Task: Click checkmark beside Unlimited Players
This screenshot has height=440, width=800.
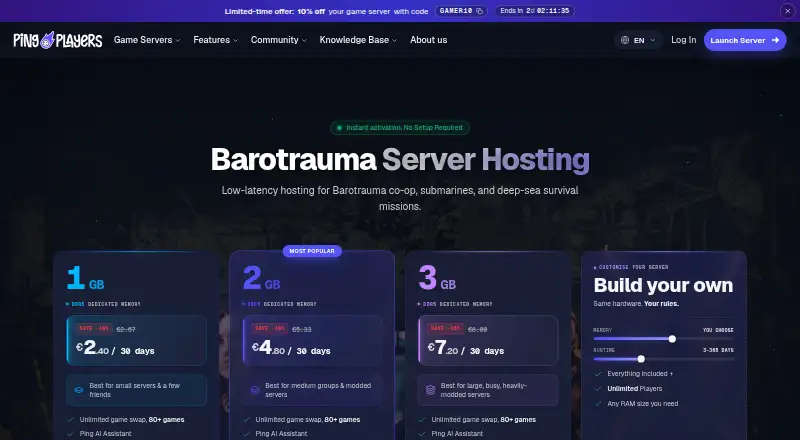Action: [598, 388]
